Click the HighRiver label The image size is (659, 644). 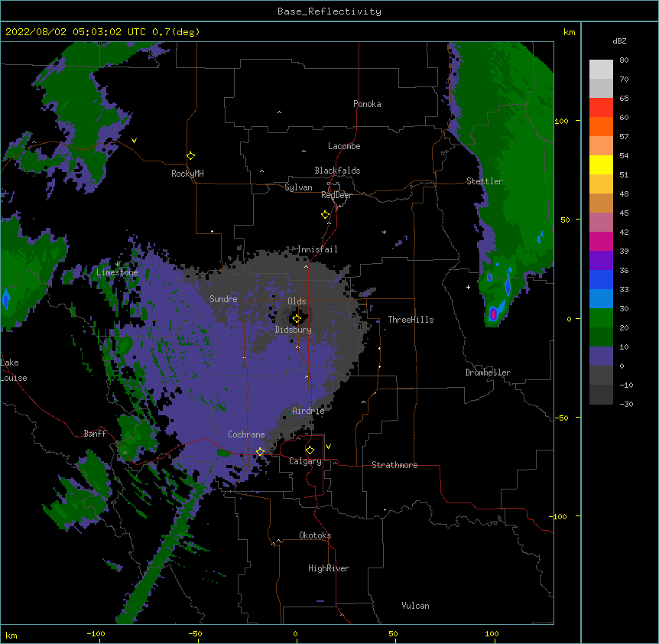coord(329,568)
